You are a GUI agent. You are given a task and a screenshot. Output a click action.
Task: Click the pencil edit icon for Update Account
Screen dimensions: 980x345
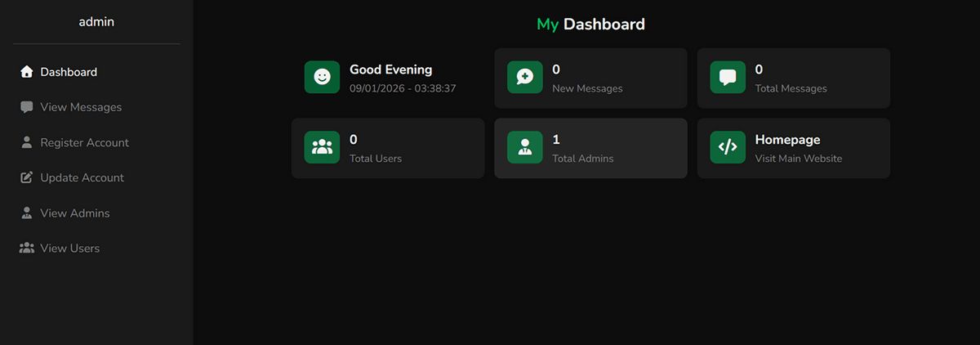[26, 177]
